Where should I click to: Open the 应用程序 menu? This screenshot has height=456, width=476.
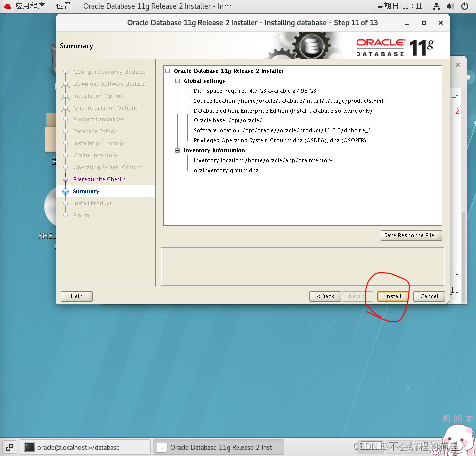click(30, 6)
